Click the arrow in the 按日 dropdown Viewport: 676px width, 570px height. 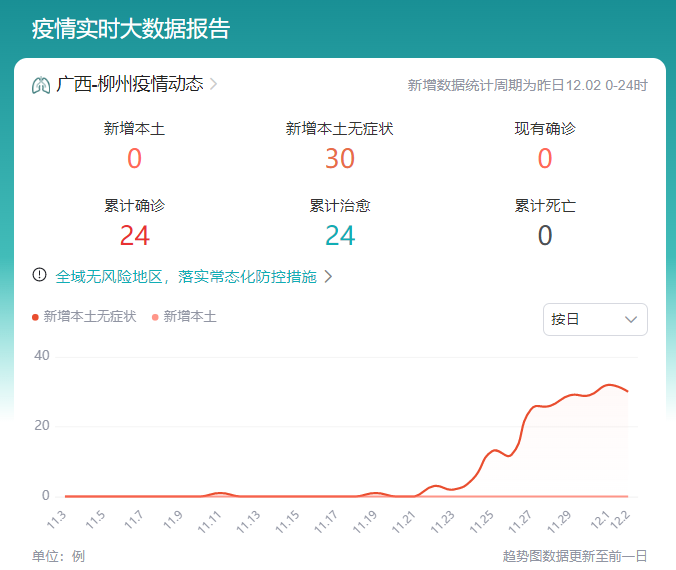[x=631, y=319]
